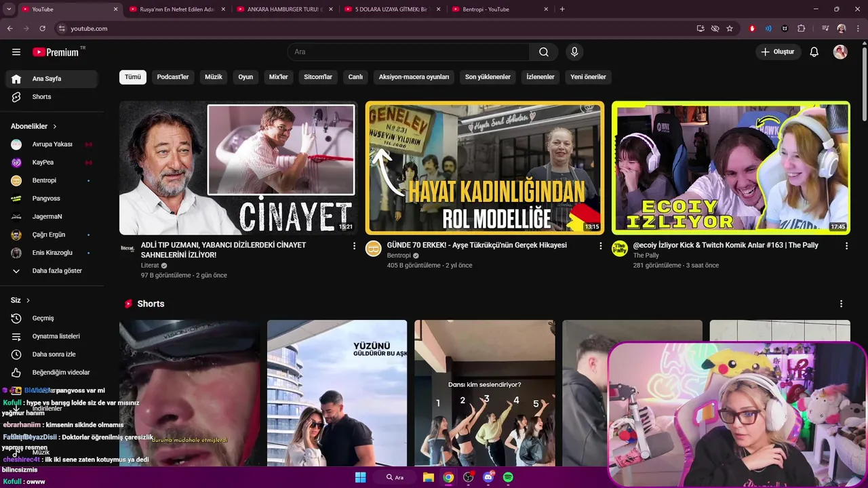Select the Tümü filter chip
868x488 pixels.
(133, 77)
